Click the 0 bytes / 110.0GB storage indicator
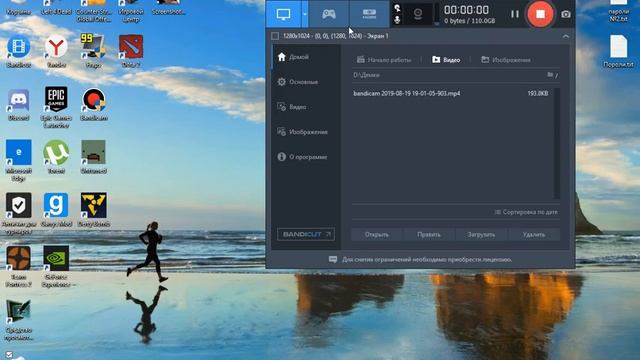This screenshot has height=360, width=640. click(469, 21)
